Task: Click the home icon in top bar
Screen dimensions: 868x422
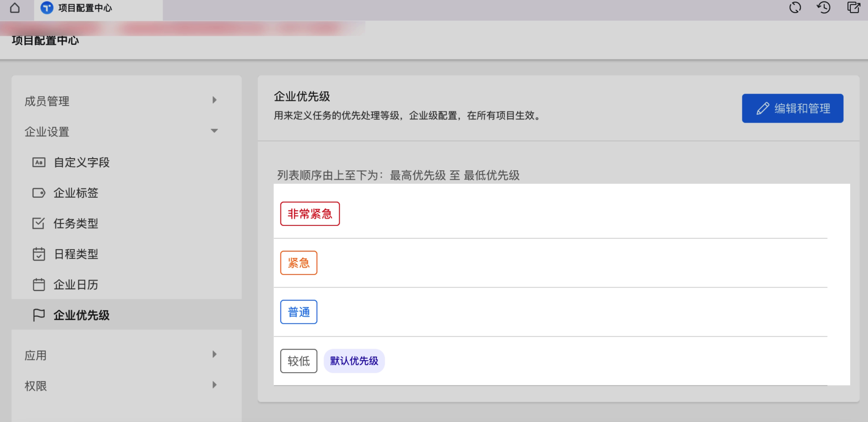Action: tap(15, 8)
